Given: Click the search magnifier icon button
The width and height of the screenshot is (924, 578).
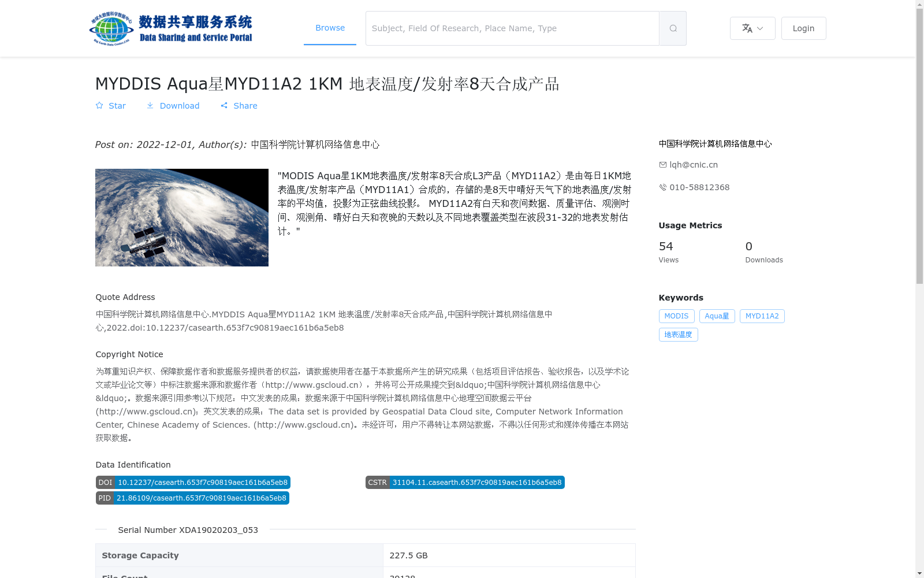Looking at the screenshot, I should pos(673,28).
